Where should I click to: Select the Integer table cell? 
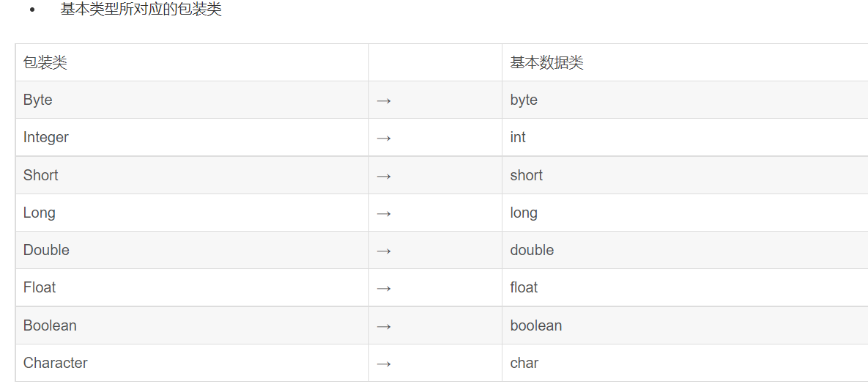coord(192,137)
